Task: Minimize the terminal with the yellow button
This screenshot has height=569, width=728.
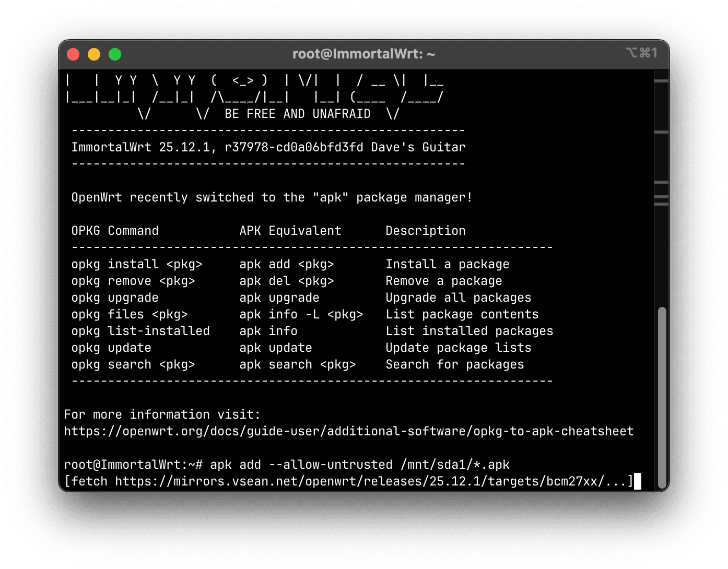Action: click(x=94, y=54)
